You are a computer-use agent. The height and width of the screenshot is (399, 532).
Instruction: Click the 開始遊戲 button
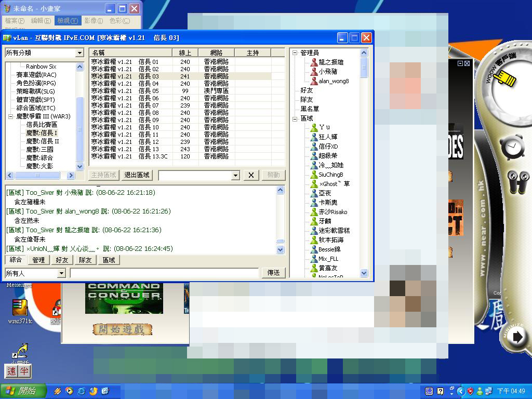123,330
